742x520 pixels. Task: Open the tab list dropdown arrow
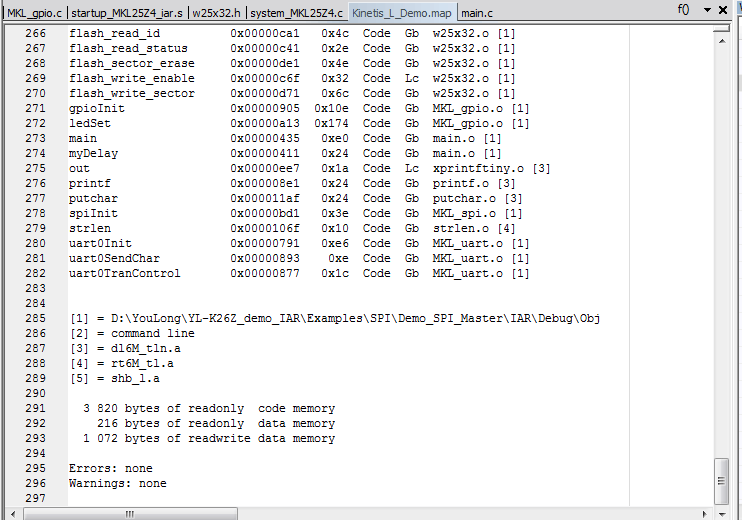[x=709, y=10]
